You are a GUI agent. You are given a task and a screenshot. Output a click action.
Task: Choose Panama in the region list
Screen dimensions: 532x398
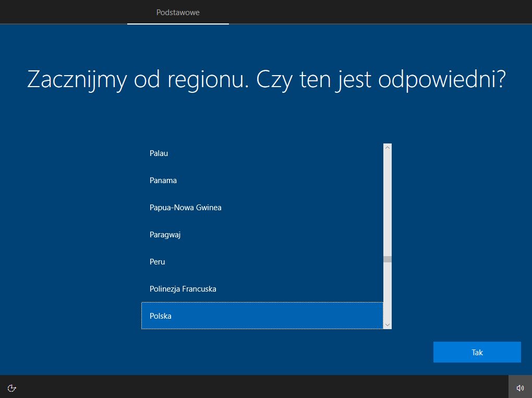tap(262, 180)
